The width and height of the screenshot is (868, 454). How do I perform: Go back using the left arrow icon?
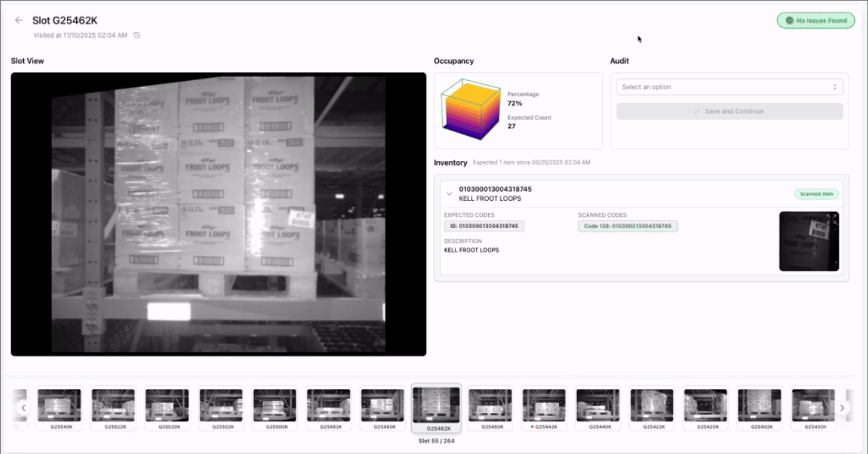(x=19, y=21)
